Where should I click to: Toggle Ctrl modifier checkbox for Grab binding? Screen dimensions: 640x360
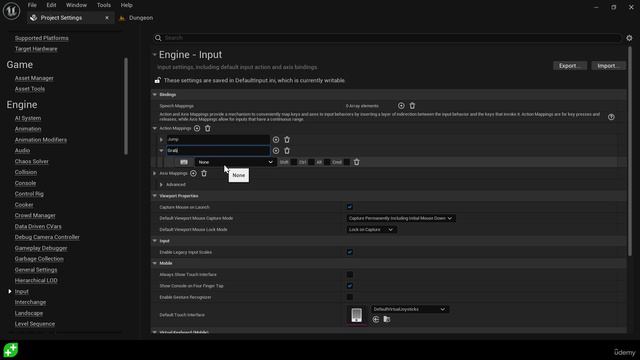pos(311,162)
